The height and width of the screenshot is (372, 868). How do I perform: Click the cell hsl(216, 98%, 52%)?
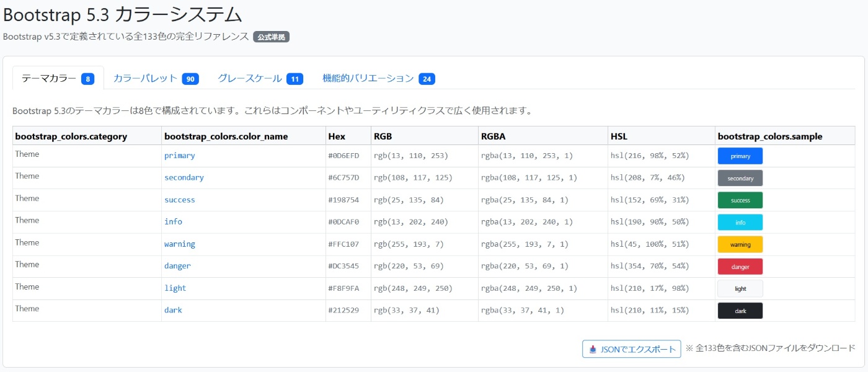pos(662,156)
